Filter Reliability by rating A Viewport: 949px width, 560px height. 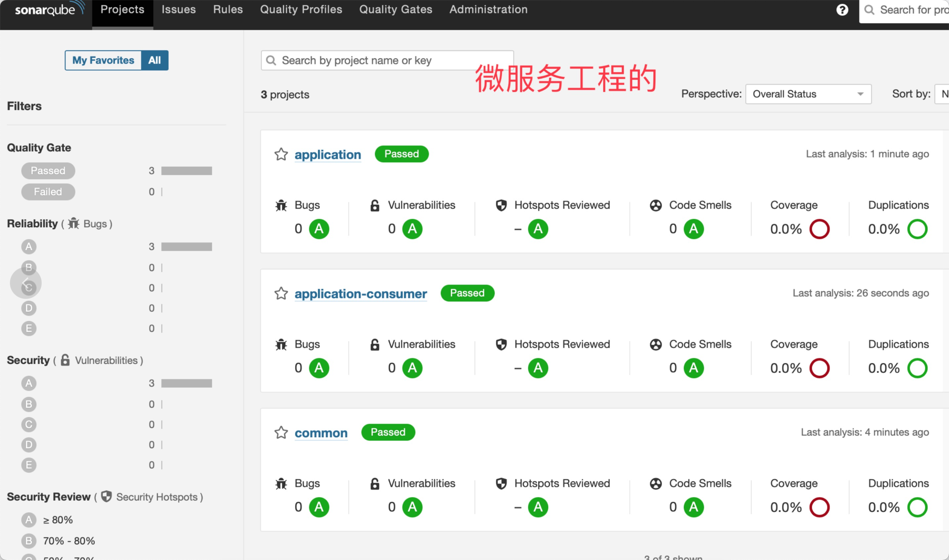(x=29, y=247)
